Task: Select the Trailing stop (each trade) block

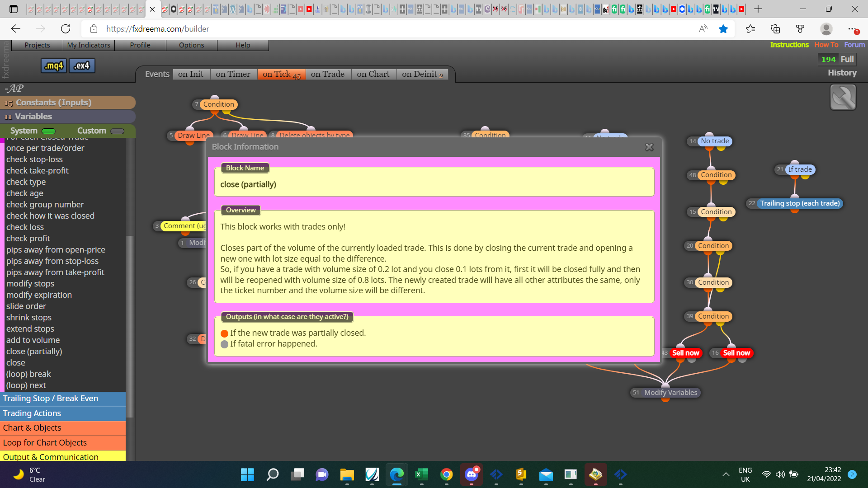Action: (x=800, y=203)
